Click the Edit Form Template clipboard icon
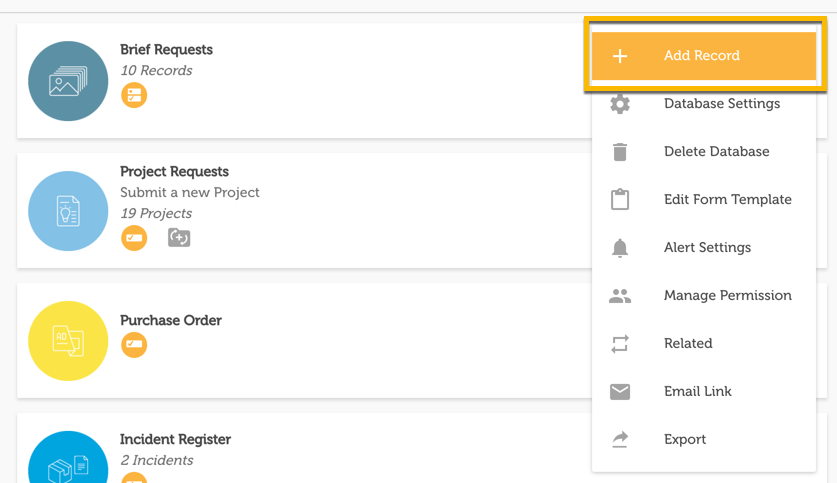 620,199
